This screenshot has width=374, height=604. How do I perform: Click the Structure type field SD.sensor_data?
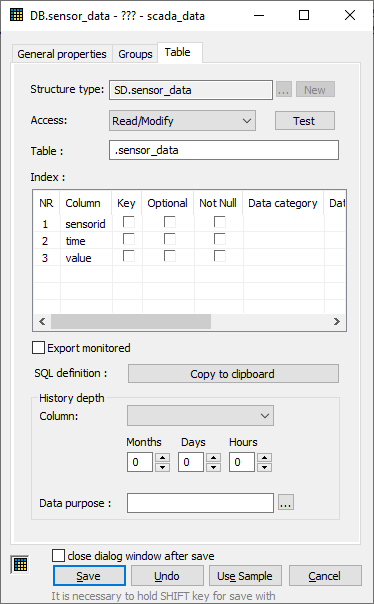click(x=191, y=90)
